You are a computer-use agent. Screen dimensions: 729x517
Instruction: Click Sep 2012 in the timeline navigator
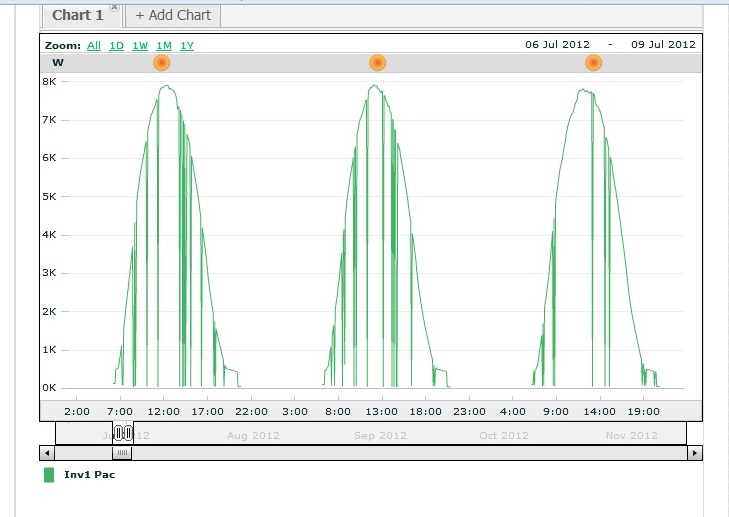(x=380, y=435)
